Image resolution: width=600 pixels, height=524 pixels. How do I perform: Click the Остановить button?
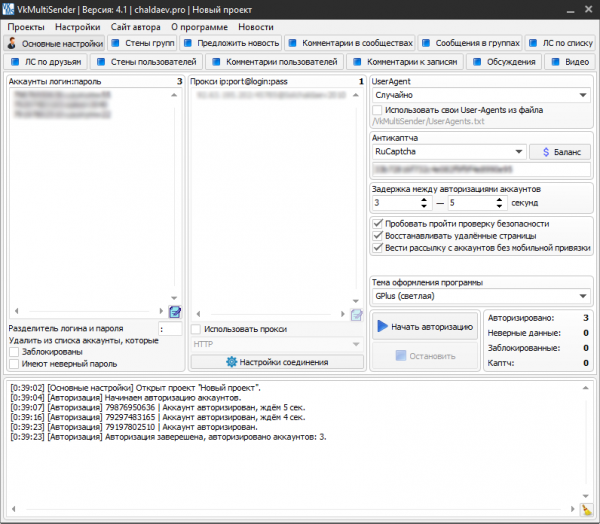coord(425,356)
